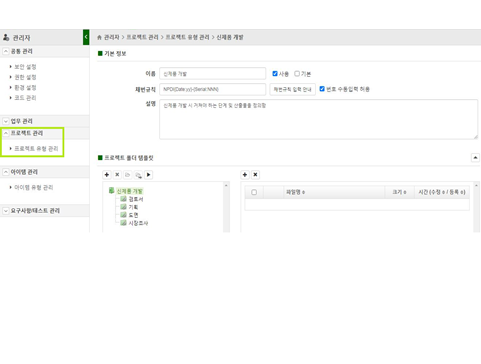Open 아이템 유형 관리 in the sidebar
481x364 pixels.
[34, 187]
